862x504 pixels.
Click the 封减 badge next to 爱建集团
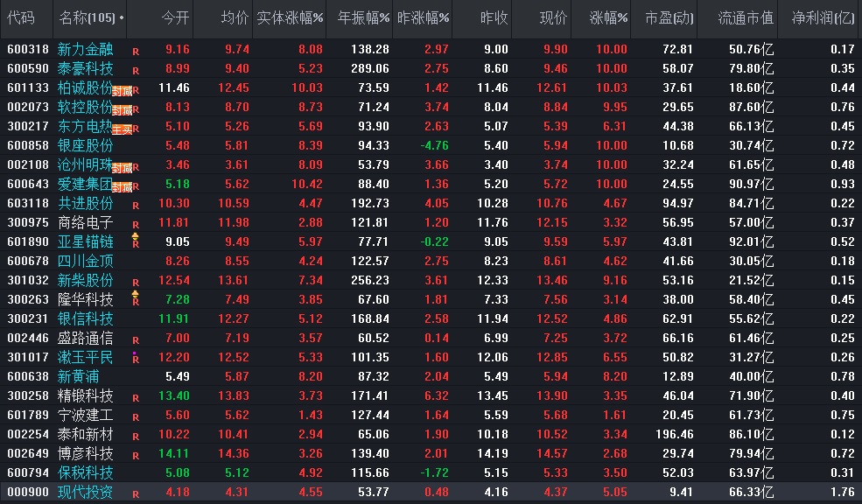point(122,187)
